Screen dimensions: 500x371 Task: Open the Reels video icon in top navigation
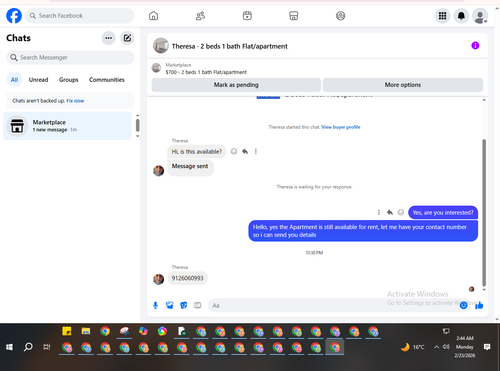[247, 16]
